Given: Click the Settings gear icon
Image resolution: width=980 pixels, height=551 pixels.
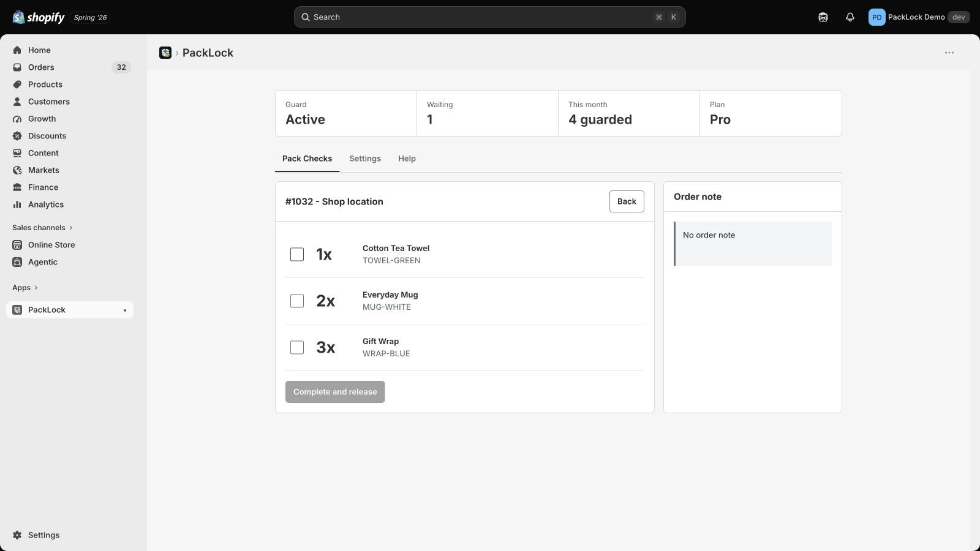Looking at the screenshot, I should tap(17, 535).
